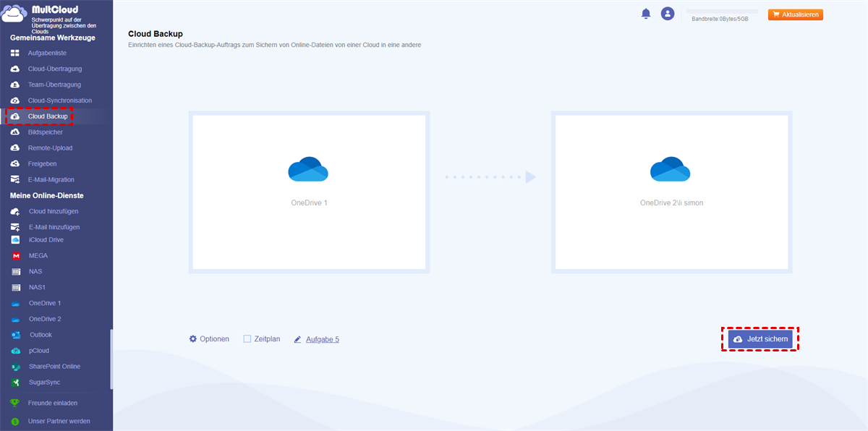The height and width of the screenshot is (431, 868).
Task: Click the Jetzt sichern button
Action: point(760,339)
